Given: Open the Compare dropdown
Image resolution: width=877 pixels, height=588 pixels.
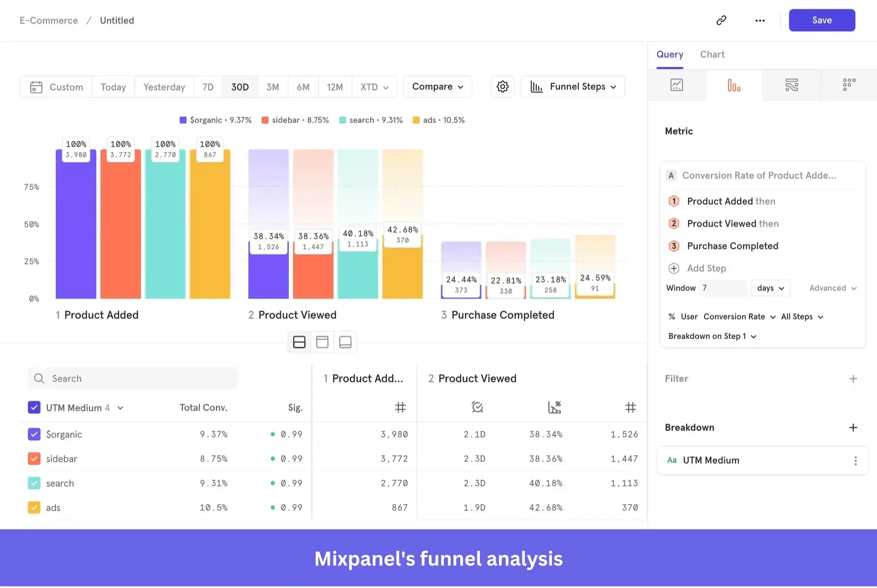Looking at the screenshot, I should pos(437,86).
